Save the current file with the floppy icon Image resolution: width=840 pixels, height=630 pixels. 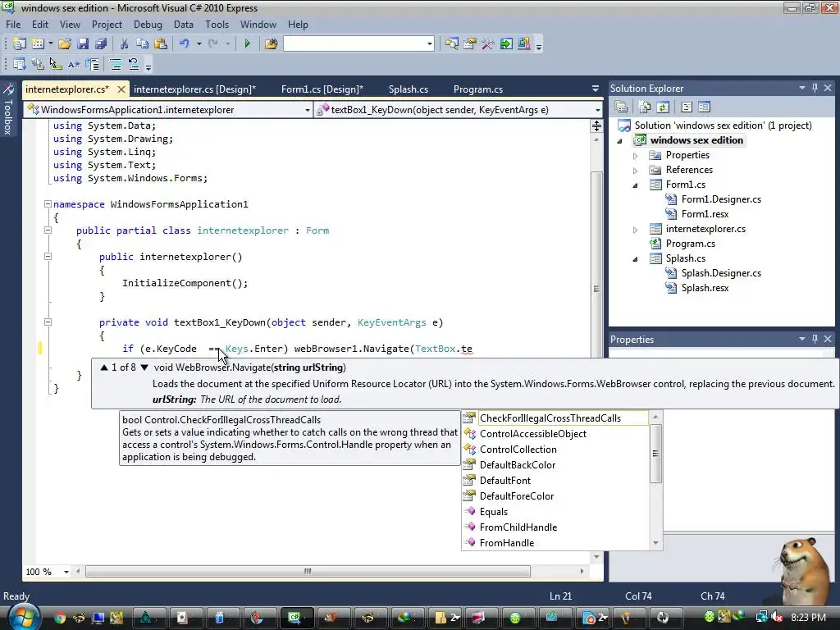[x=83, y=44]
